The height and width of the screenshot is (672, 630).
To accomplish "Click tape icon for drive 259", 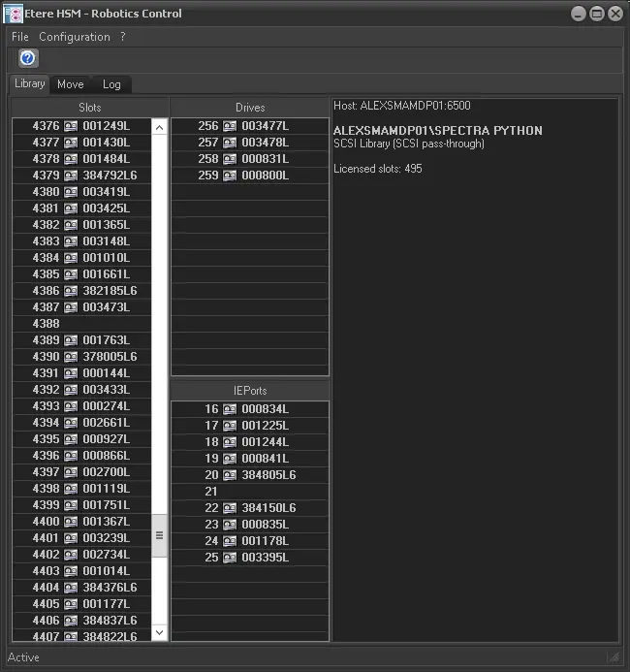I will pyautogui.click(x=230, y=176).
